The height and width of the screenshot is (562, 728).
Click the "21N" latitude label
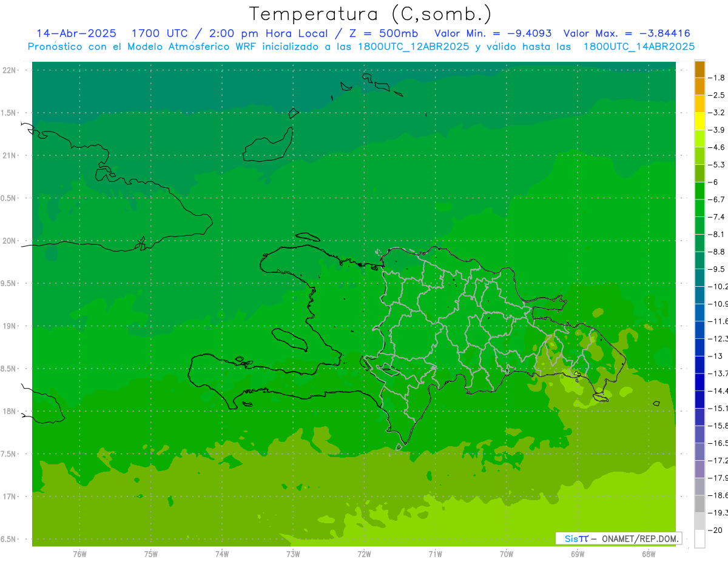coord(9,156)
